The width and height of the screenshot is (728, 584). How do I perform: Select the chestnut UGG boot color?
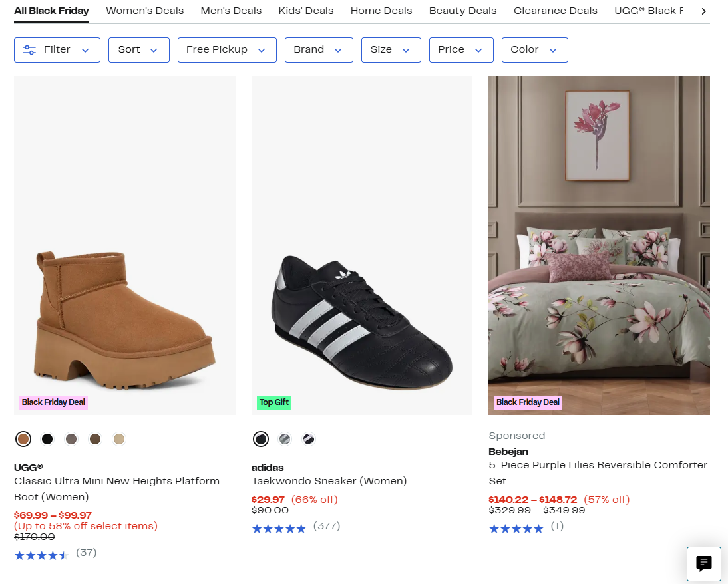pos(23,439)
